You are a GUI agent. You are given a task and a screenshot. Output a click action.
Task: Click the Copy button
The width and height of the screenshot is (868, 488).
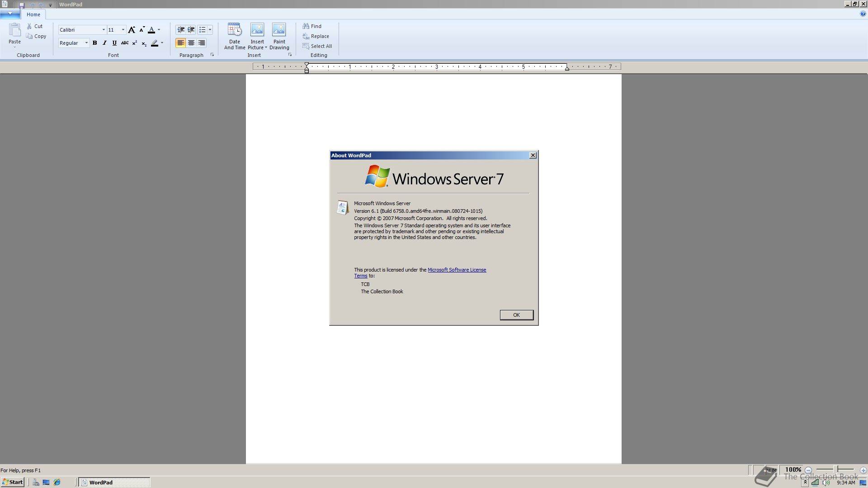pos(36,36)
